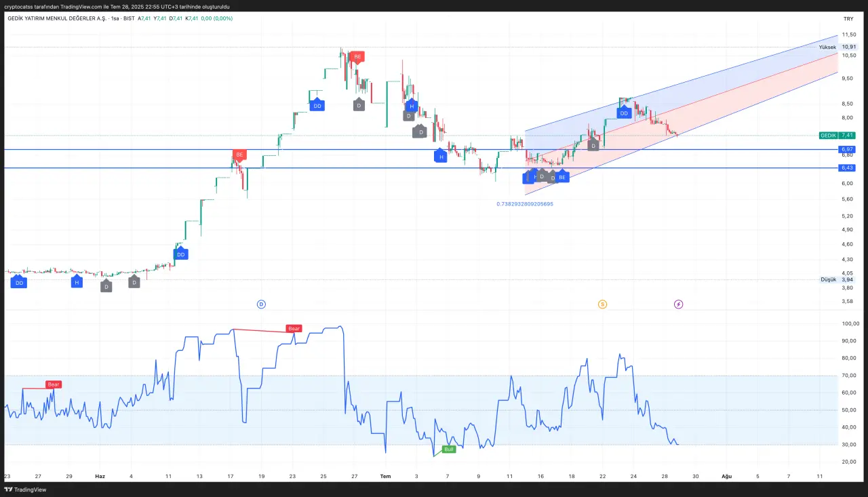Click the Tem month label on time axis
This screenshot has width=868, height=497.
(x=385, y=476)
